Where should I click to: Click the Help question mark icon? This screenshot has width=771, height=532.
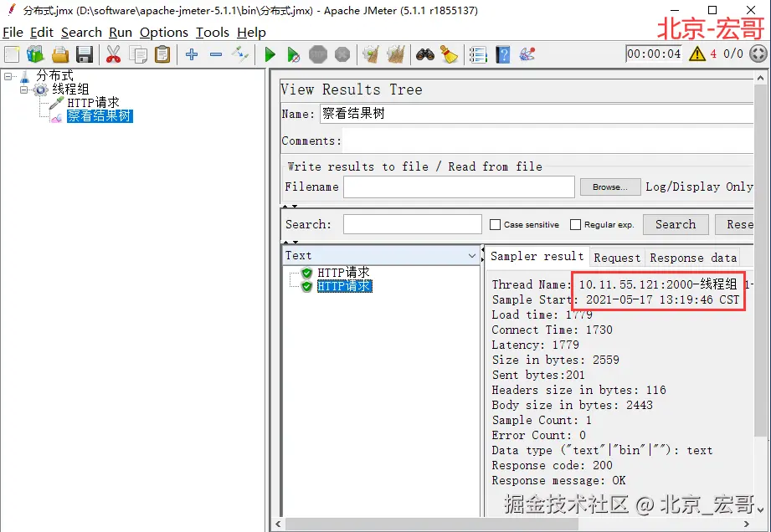click(502, 54)
